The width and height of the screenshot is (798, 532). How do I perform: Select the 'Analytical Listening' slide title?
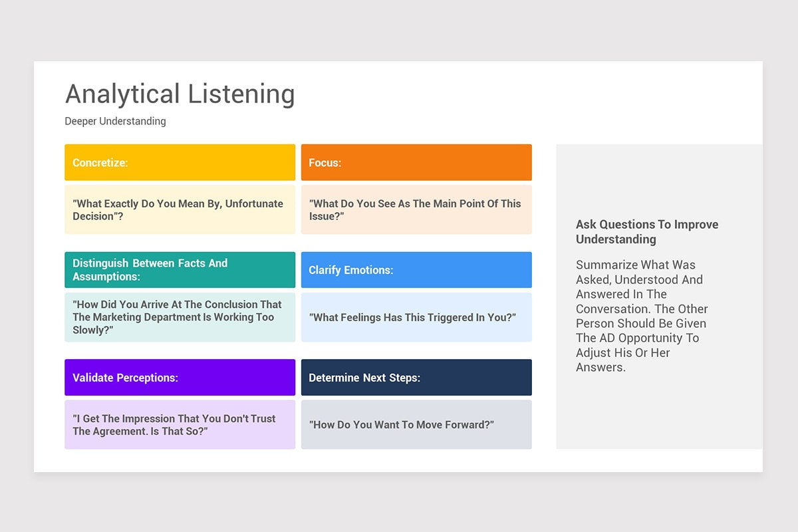180,94
